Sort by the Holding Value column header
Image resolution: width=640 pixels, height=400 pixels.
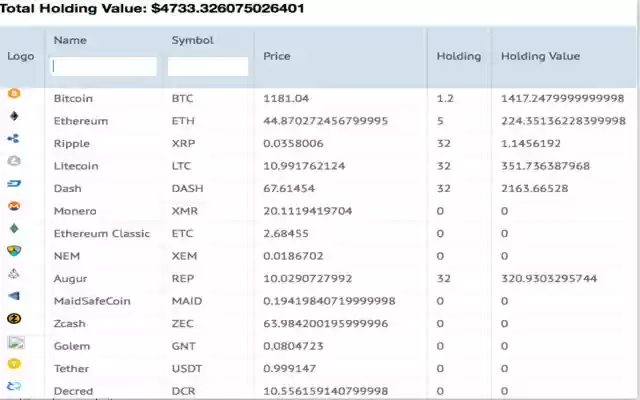pyautogui.click(x=540, y=56)
